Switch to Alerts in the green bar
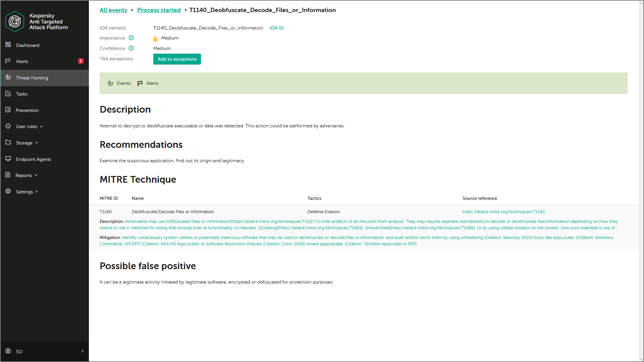The width and height of the screenshot is (644, 362). pos(148,83)
